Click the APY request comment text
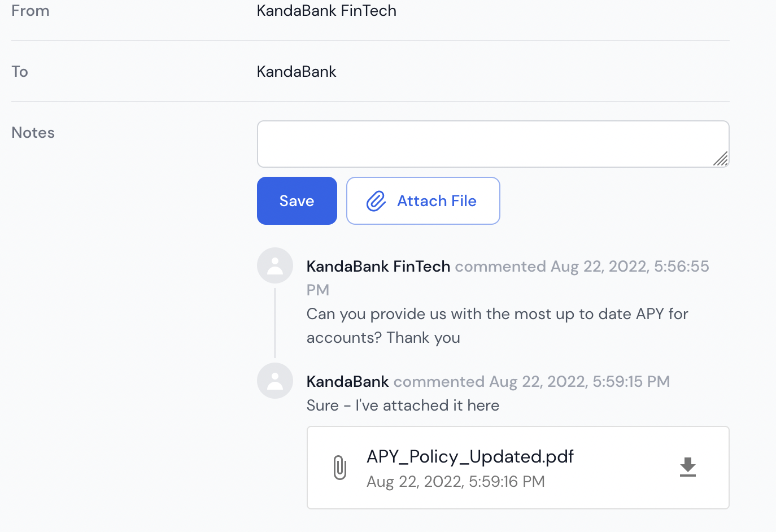This screenshot has height=532, width=776. coord(497,325)
